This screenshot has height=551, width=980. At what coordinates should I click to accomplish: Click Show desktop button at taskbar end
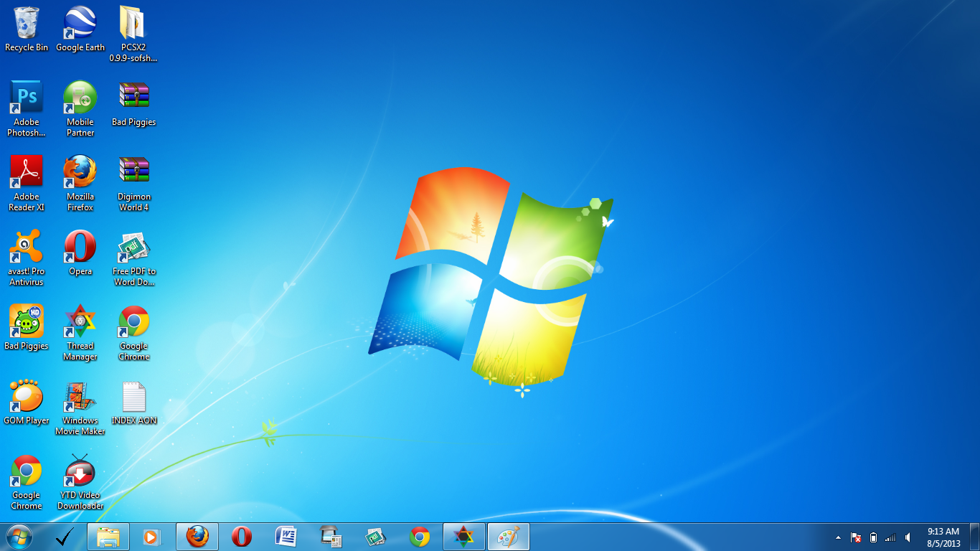974,537
